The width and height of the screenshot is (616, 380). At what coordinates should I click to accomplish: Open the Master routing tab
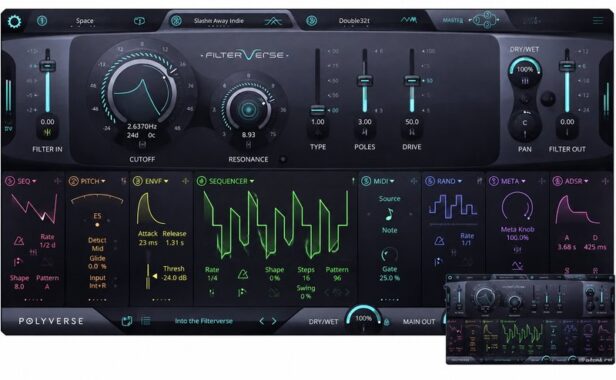pyautogui.click(x=453, y=20)
